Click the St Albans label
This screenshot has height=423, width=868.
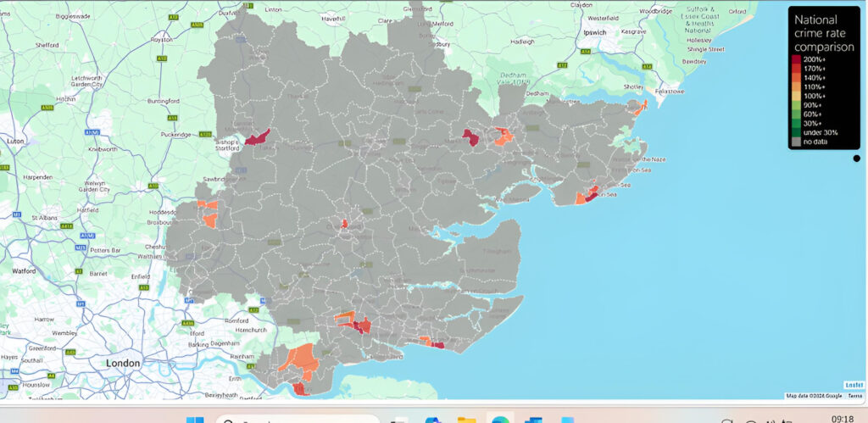point(46,218)
